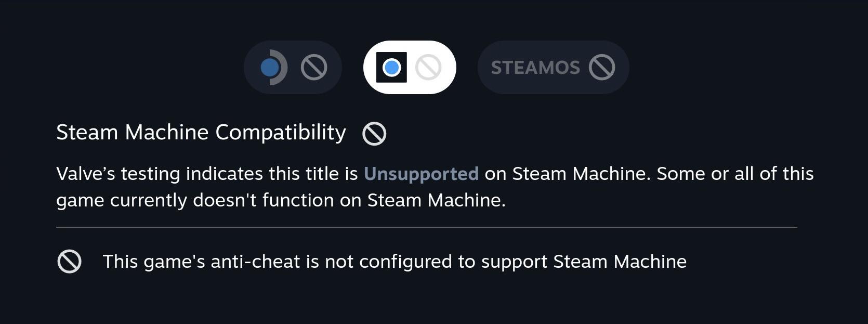868x324 pixels.
Task: Click the highlighted "Unsupported" word
Action: pos(421,174)
